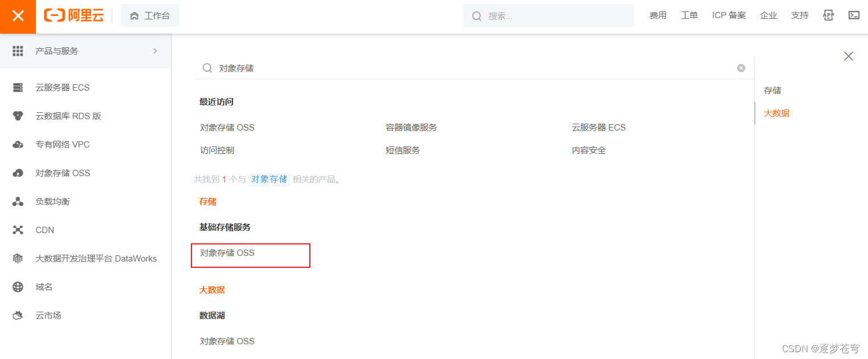Click the 负载均衡 icon
Viewport: 868px width, 359px height.
click(18, 202)
